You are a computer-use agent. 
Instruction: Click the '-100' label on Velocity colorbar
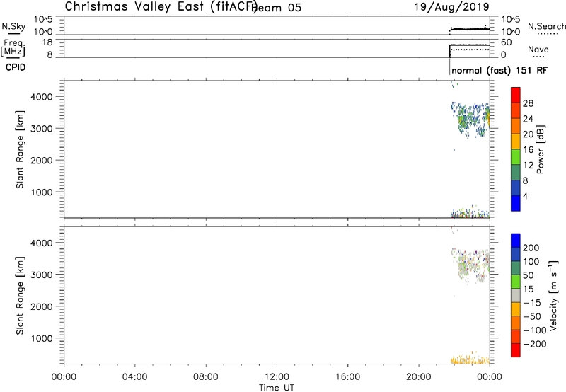click(x=535, y=330)
